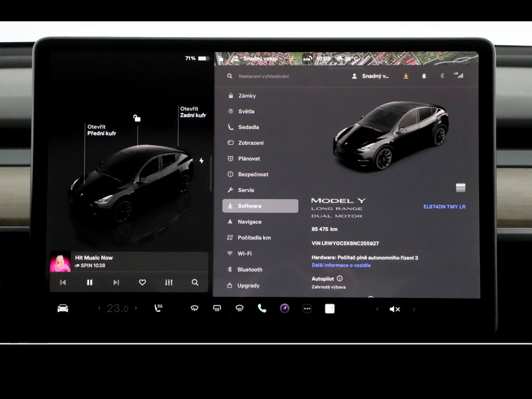Screen dimensions: 532x399
Task: Click the orange software download icon
Action: 406,76
